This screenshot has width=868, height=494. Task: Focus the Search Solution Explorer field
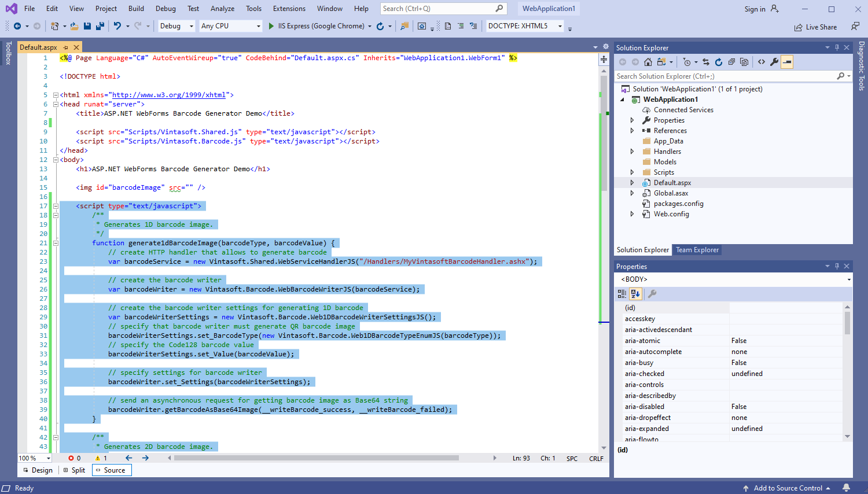(726, 76)
